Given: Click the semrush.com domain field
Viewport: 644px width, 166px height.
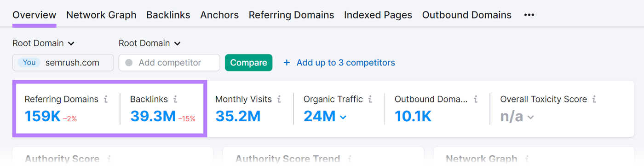Looking at the screenshot, I should [63, 63].
